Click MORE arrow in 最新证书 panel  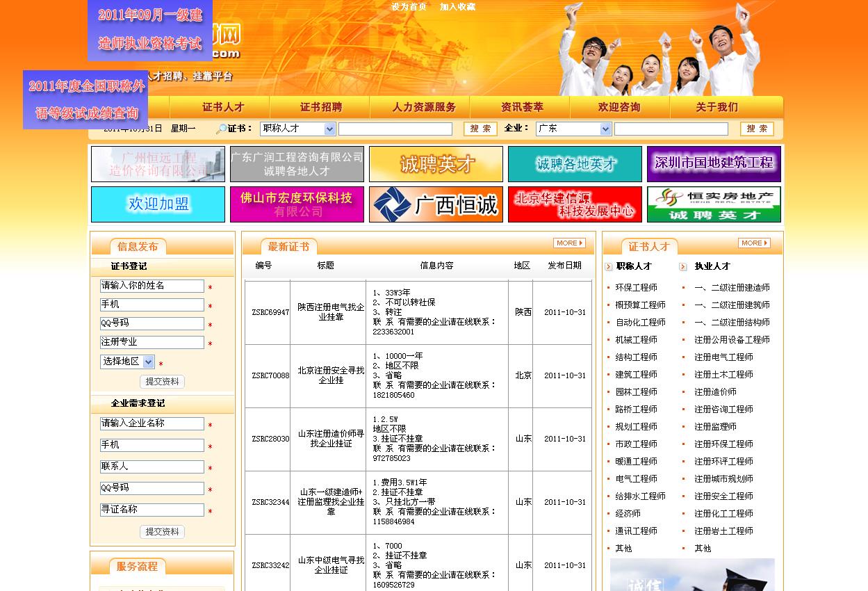569,243
